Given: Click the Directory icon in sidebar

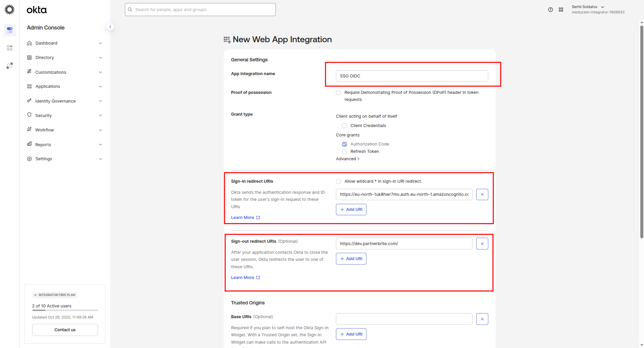Looking at the screenshot, I should pyautogui.click(x=30, y=58).
